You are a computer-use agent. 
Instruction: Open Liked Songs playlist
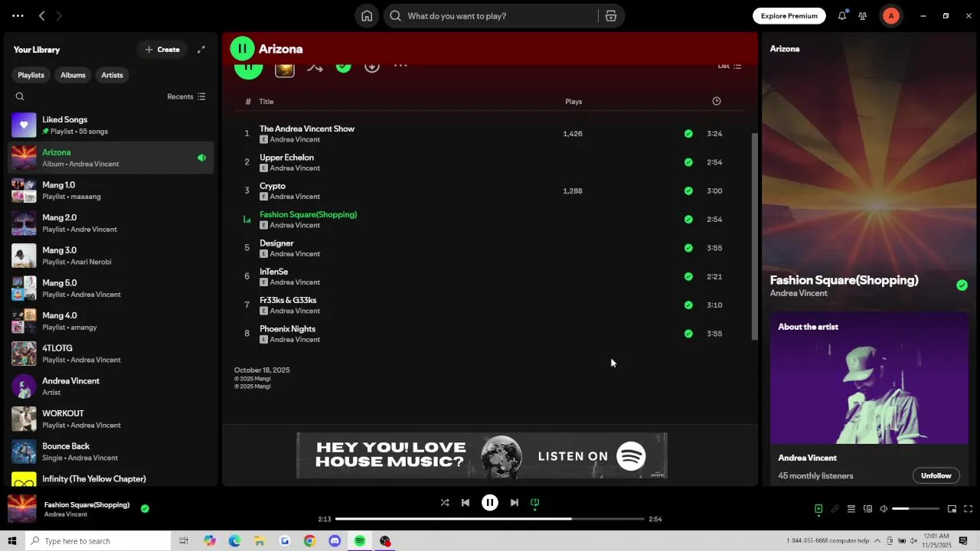coord(111,126)
